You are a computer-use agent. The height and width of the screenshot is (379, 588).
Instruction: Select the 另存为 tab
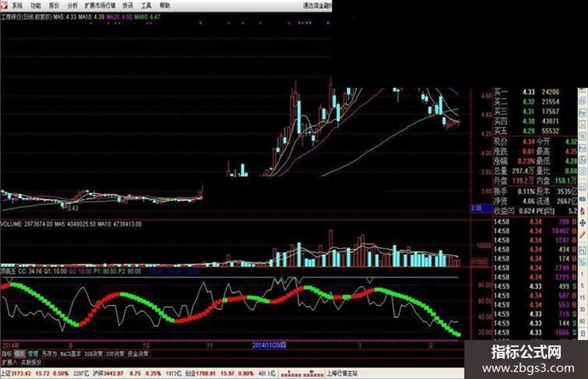[49, 353]
